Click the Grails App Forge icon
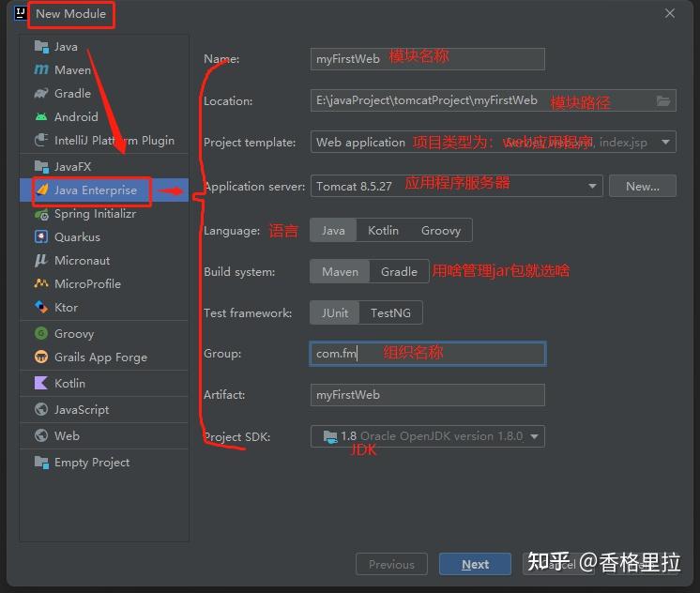 coord(41,357)
